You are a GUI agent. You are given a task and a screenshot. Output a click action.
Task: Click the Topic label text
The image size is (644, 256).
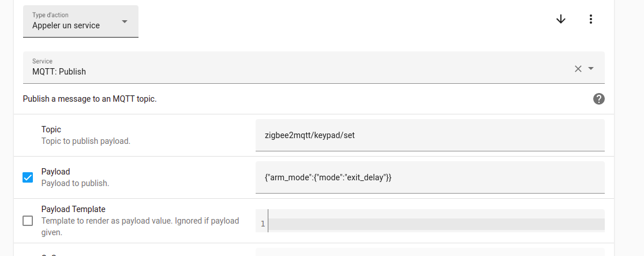click(x=51, y=129)
